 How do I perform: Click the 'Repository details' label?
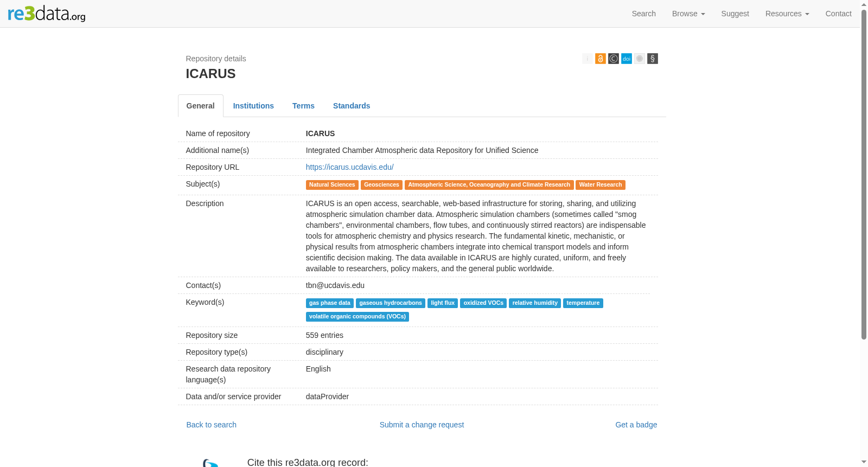(216, 59)
